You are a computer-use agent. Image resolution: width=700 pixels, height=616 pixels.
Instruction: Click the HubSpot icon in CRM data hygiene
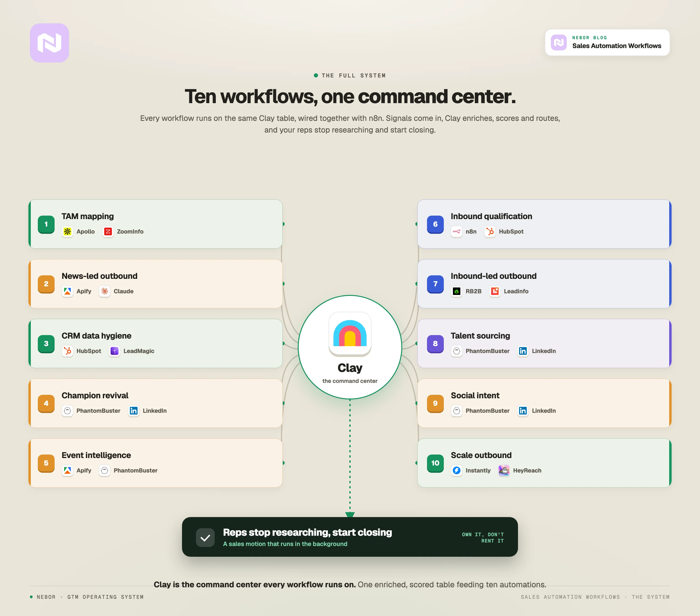click(x=67, y=351)
